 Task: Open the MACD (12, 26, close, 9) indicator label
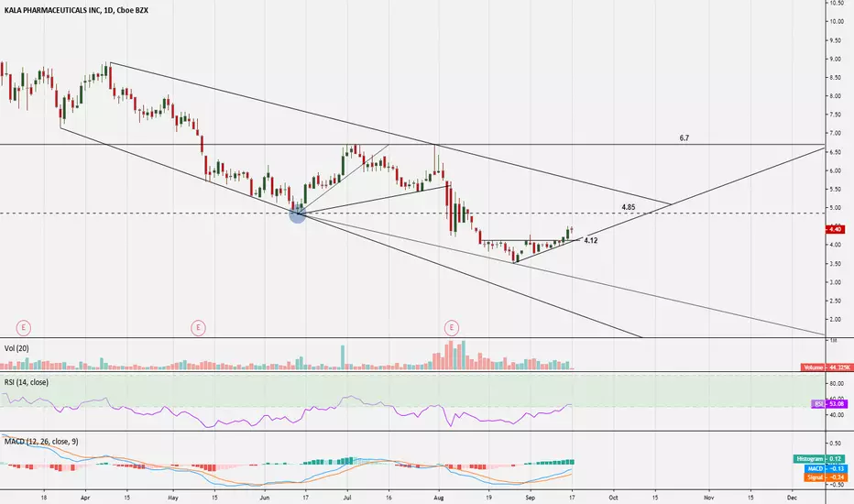[x=41, y=442]
